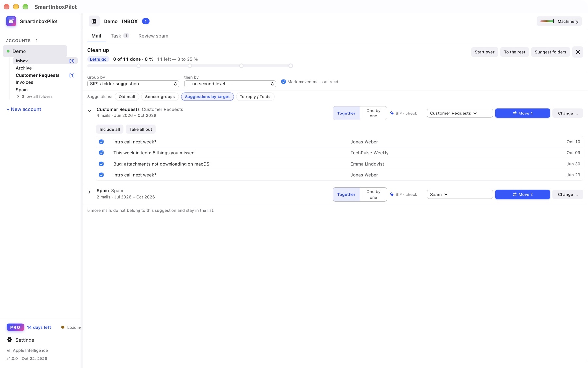The width and height of the screenshot is (588, 368).
Task: Select One by one for Customer Requests
Action: coord(373,113)
